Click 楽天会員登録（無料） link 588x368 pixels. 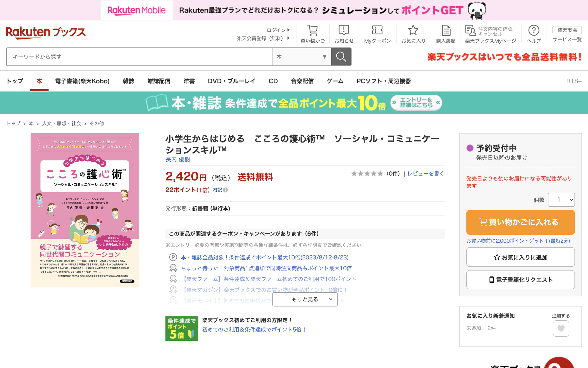point(263,38)
